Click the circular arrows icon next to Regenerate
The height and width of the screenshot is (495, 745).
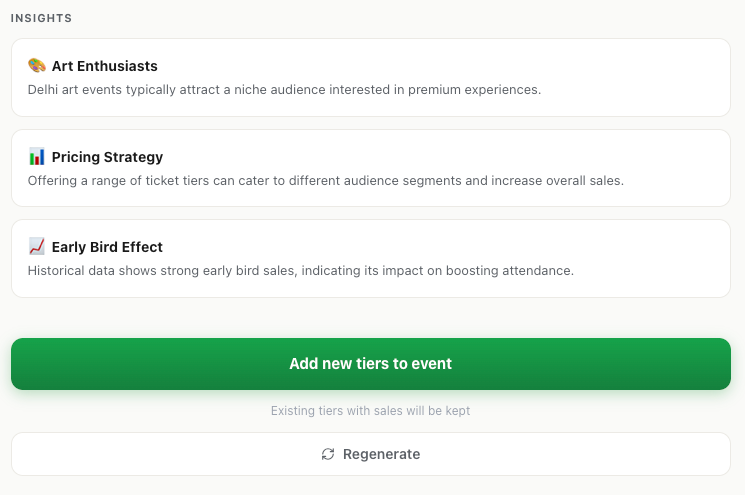pos(328,454)
